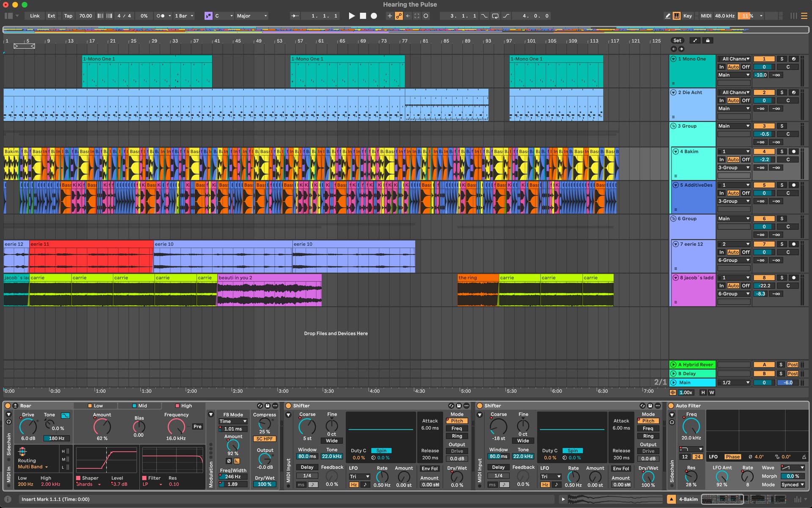Click the Tap tempo button
812x508 pixels.
[x=68, y=16]
